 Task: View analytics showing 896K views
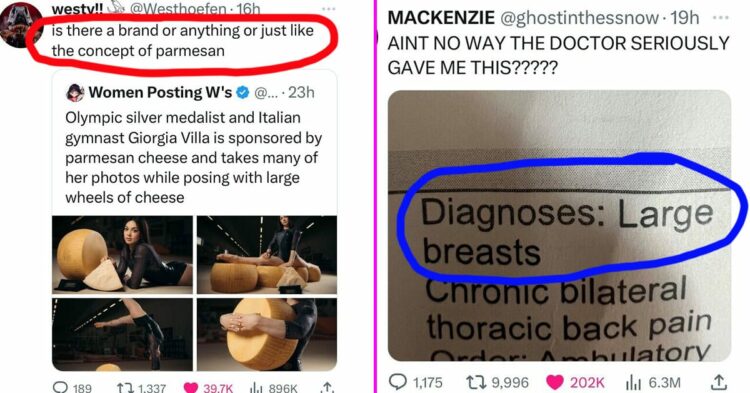[x=275, y=387]
